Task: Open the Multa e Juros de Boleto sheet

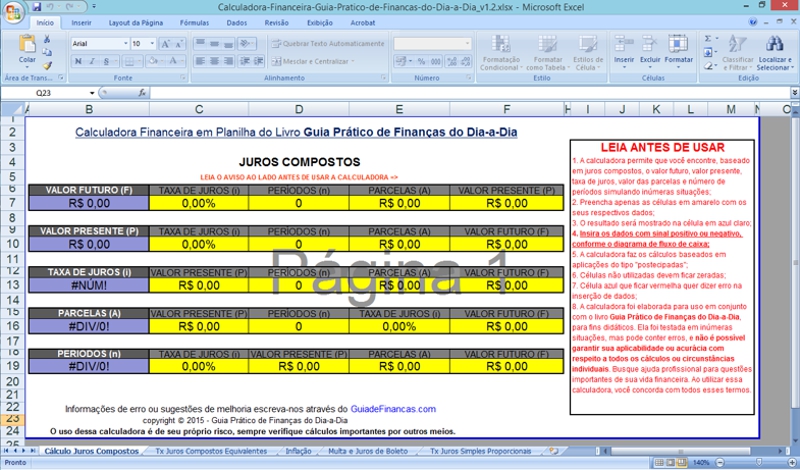Action: tap(367, 451)
